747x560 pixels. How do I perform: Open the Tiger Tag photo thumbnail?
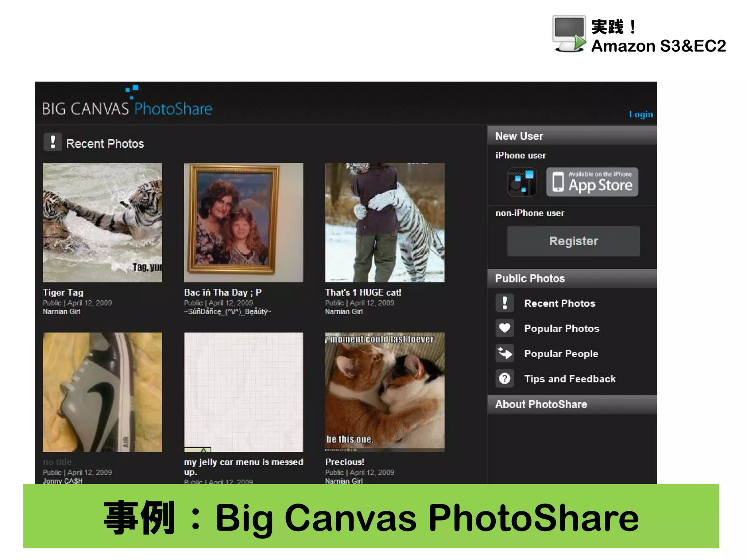(x=102, y=222)
